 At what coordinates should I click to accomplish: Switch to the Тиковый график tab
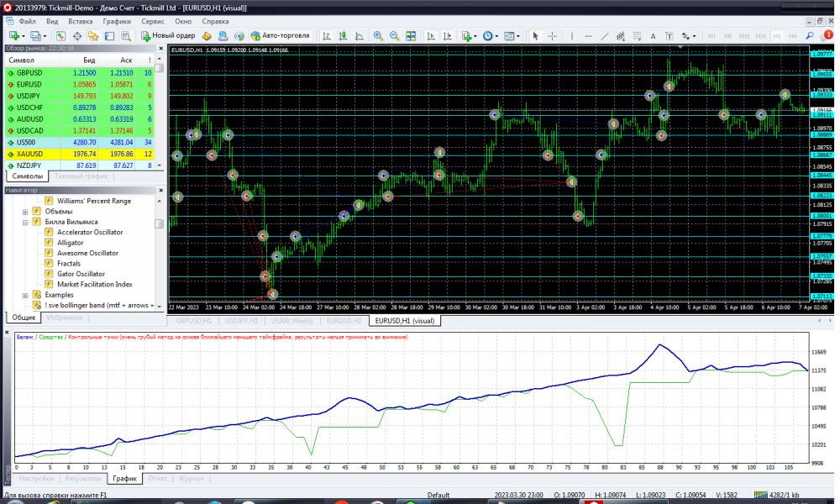81,176
